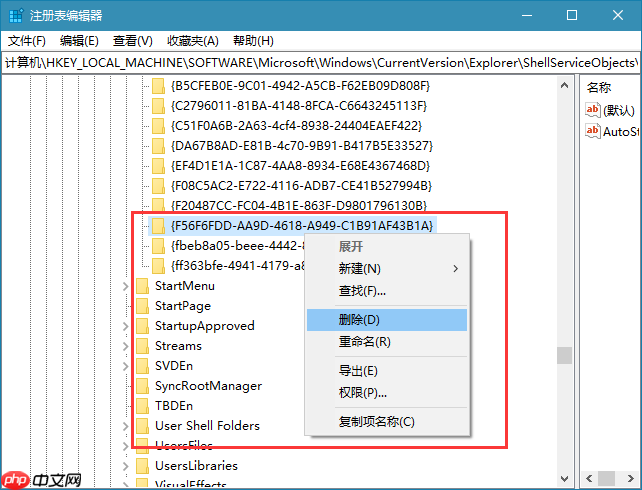This screenshot has width=642, height=490.
Task: Select key name {B5CFEB0E-9C01-4942-A5CB-F62EB09D808F}
Action: point(300,86)
